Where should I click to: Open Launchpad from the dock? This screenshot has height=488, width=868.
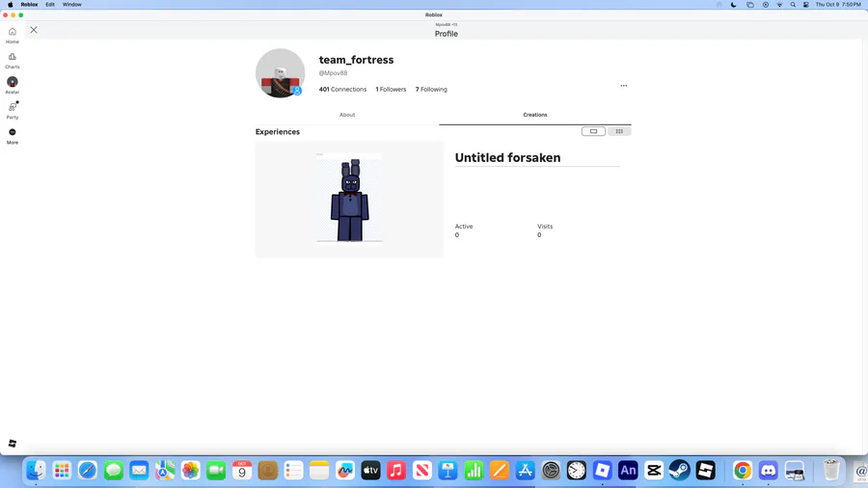(62, 471)
